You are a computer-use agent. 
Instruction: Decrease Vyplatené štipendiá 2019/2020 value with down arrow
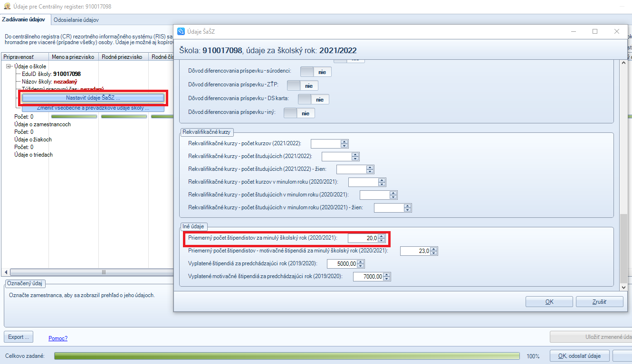coord(361,266)
